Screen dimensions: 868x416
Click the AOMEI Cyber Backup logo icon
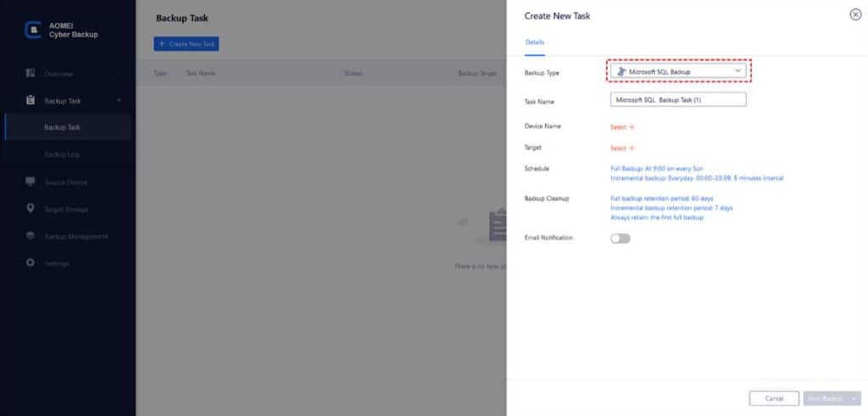pyautogui.click(x=33, y=31)
